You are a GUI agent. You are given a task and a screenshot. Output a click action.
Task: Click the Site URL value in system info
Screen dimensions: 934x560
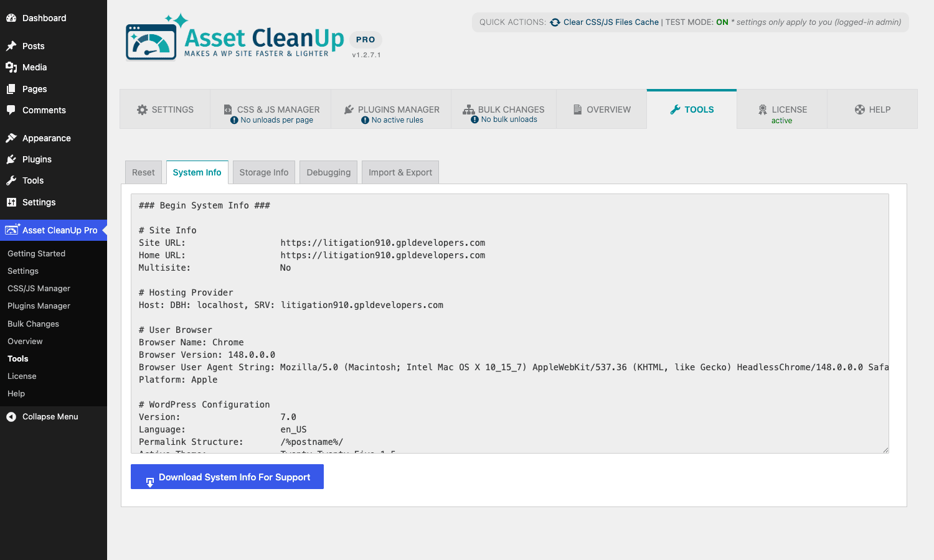click(x=382, y=243)
